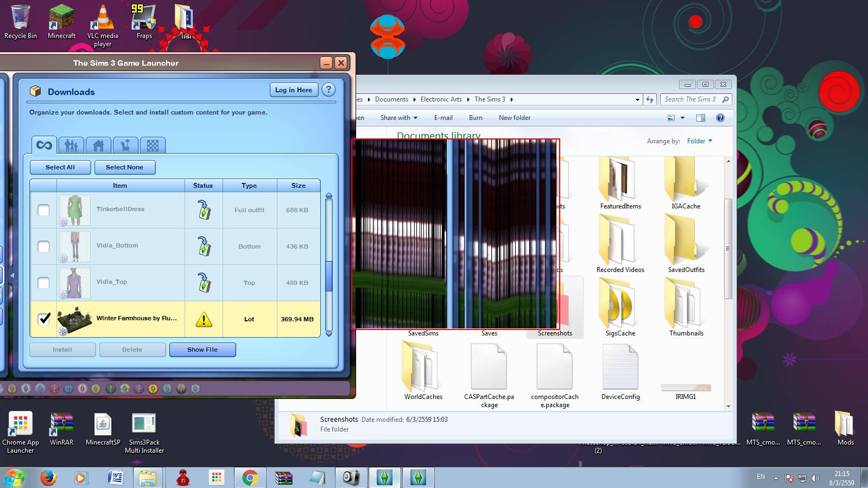Tick the TinkerbellDress checkbox

point(43,210)
